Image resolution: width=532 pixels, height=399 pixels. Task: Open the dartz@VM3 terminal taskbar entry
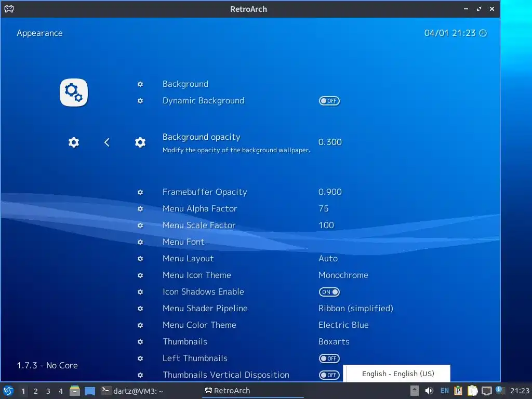132,391
